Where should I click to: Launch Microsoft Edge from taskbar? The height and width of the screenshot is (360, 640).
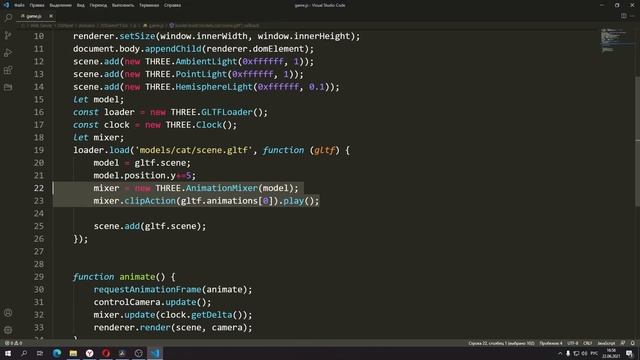click(57, 353)
